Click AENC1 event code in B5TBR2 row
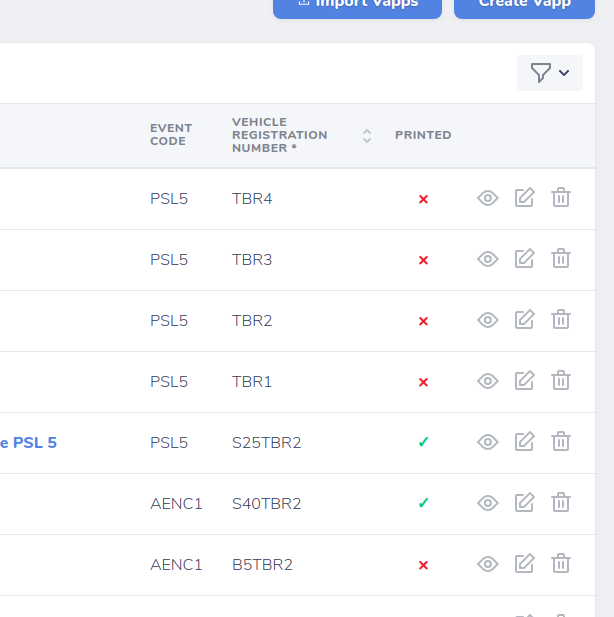This screenshot has width=614, height=617. (176, 565)
